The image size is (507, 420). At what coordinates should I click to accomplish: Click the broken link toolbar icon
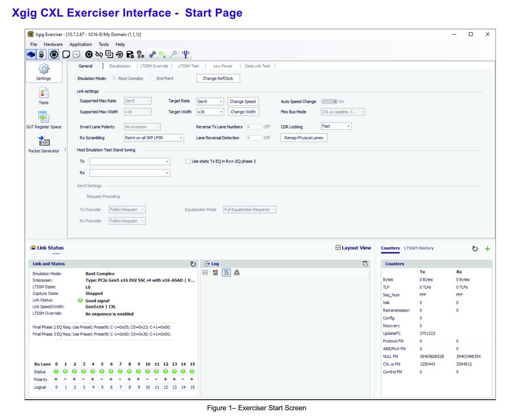click(99, 54)
